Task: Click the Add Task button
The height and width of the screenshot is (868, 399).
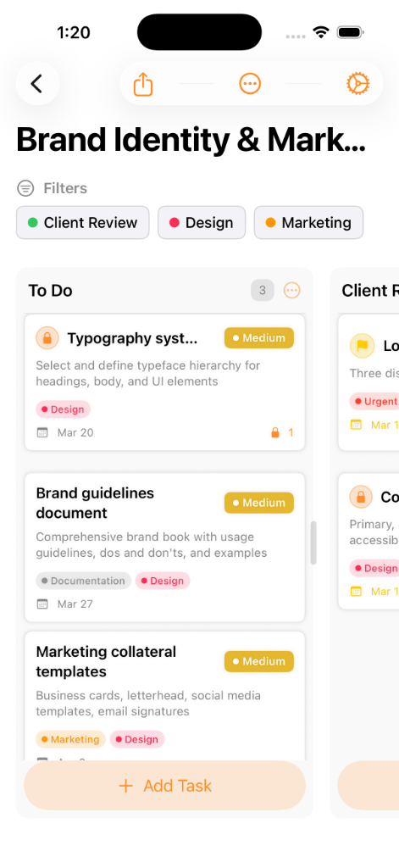Action: 165,786
